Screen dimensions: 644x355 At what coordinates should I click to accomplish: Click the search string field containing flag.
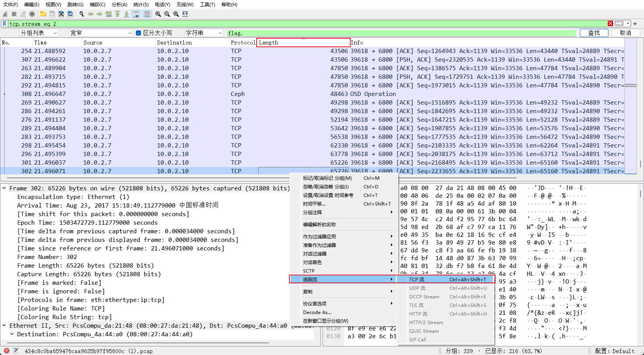[401, 33]
